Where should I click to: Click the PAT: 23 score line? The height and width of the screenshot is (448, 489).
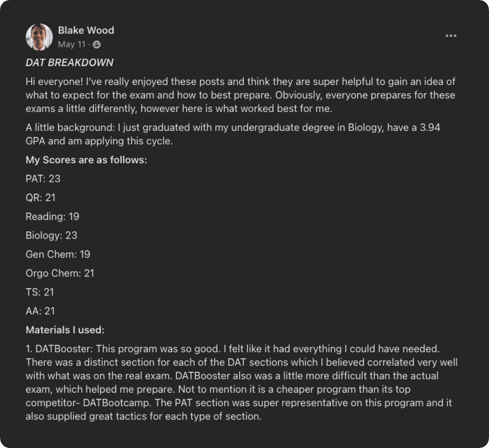point(43,178)
